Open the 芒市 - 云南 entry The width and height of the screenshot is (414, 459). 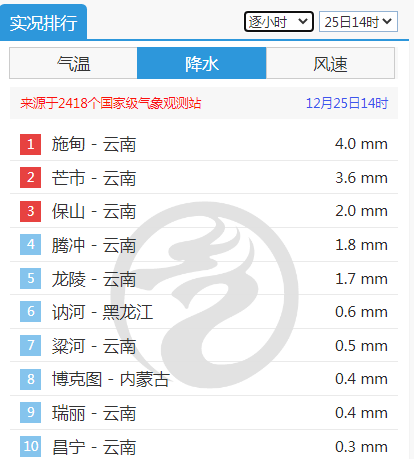94,178
